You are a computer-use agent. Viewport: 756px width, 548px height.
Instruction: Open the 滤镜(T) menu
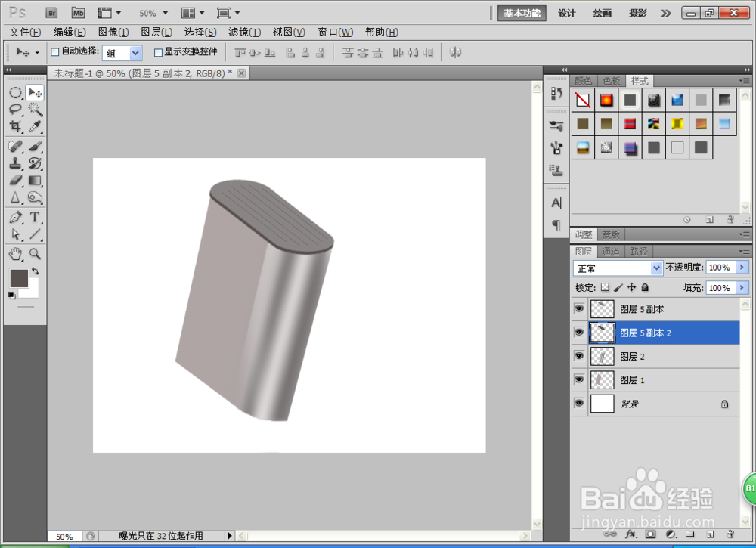point(244,33)
